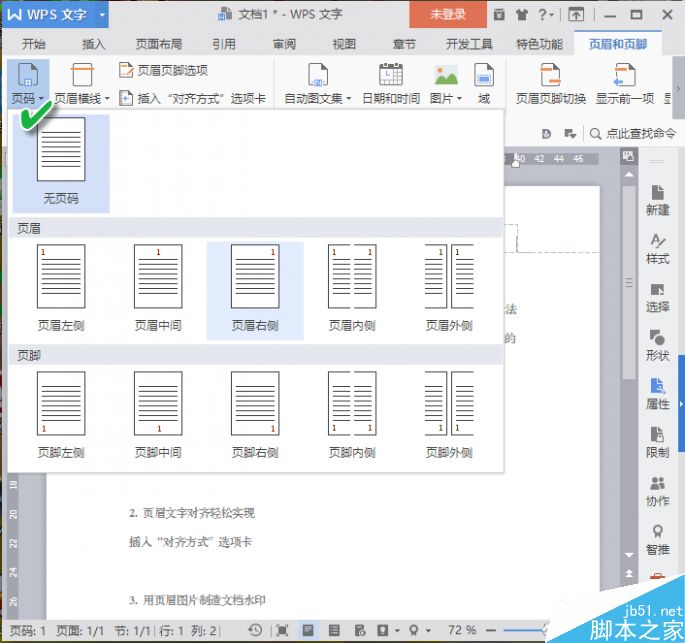The height and width of the screenshot is (643, 685).
Task: Switch to the 开发工具 tab
Action: 469,44
